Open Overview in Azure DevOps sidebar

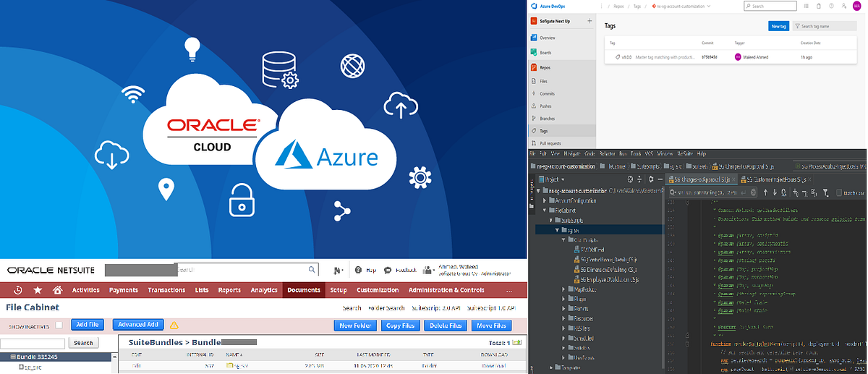(547, 37)
